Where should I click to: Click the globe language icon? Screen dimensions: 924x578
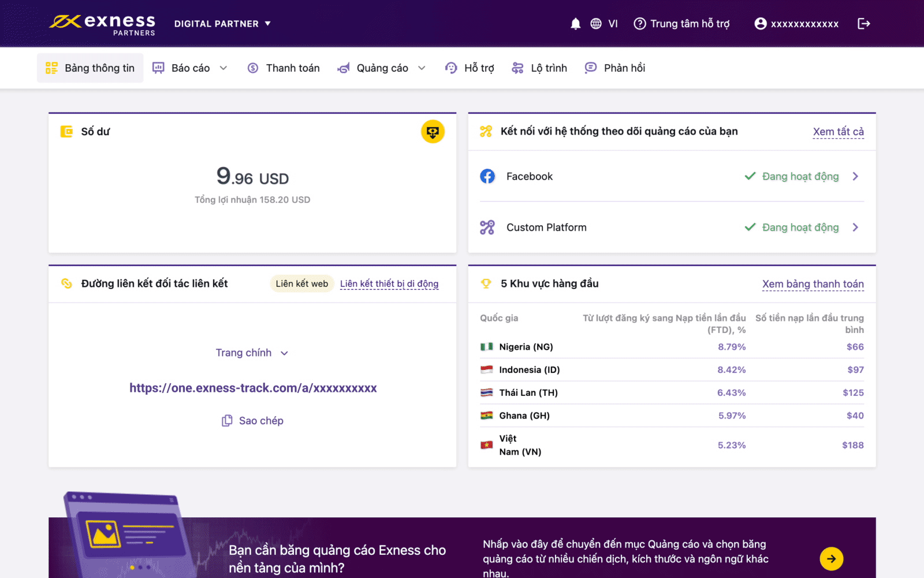pos(596,24)
